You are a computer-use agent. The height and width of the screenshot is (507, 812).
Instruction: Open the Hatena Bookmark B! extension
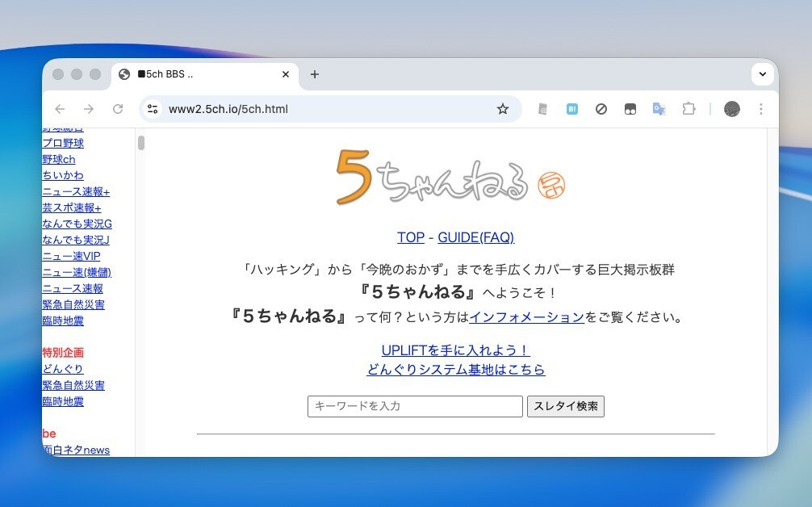pos(571,109)
